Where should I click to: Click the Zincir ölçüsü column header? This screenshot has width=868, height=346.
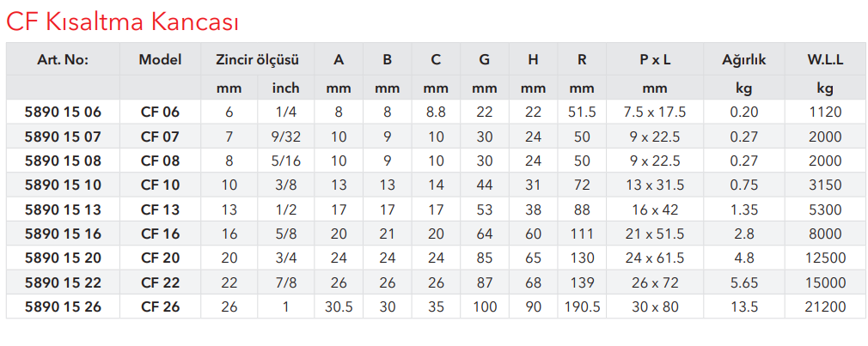pyautogui.click(x=258, y=60)
